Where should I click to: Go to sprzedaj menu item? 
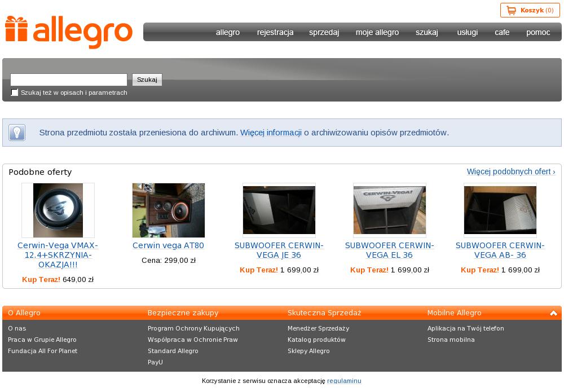point(324,32)
